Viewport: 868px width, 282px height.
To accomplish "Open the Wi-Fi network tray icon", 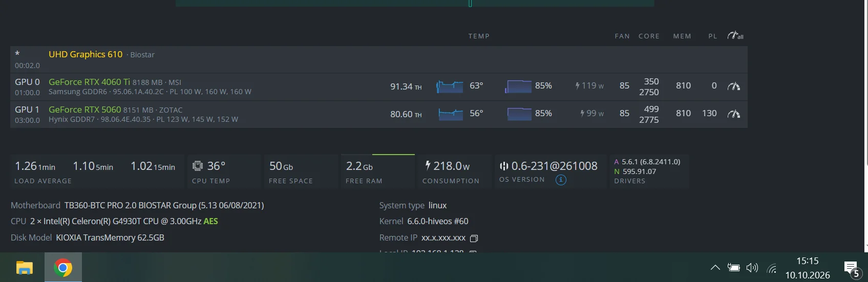I will pos(772,268).
